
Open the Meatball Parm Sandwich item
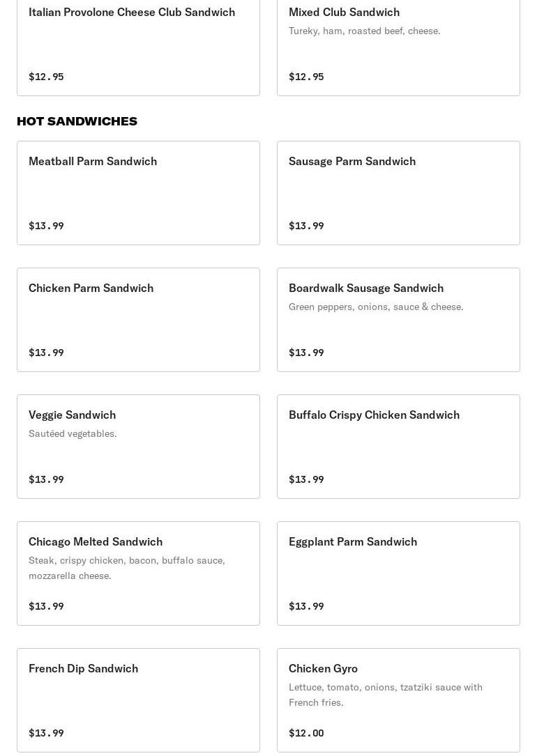click(x=93, y=162)
